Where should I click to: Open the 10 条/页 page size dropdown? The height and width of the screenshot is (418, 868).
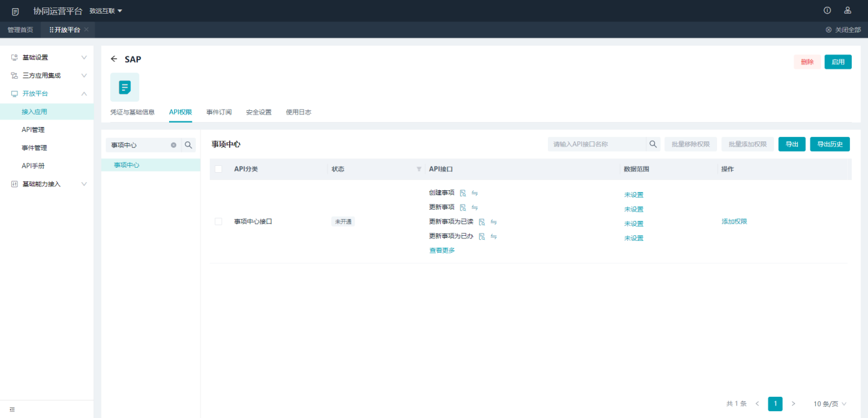pyautogui.click(x=830, y=404)
